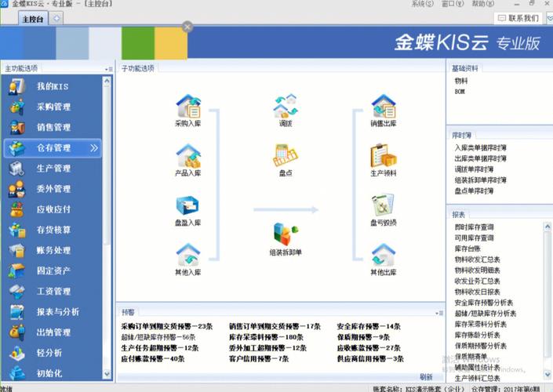Select 委外管理 outsourcing management
553x392 pixels.
(53, 189)
